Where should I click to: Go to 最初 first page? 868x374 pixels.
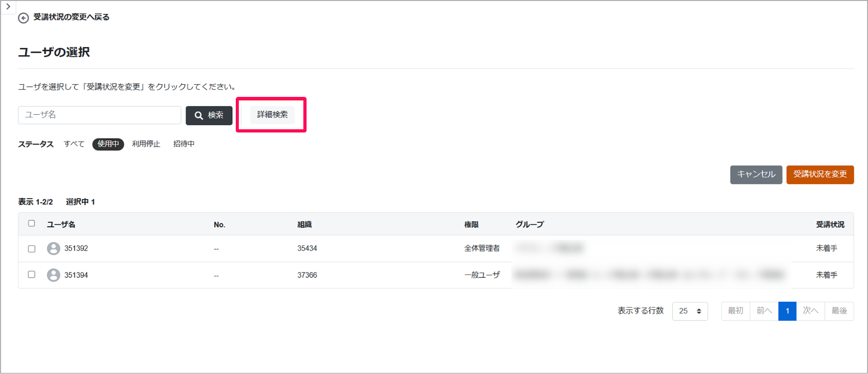[x=736, y=311]
